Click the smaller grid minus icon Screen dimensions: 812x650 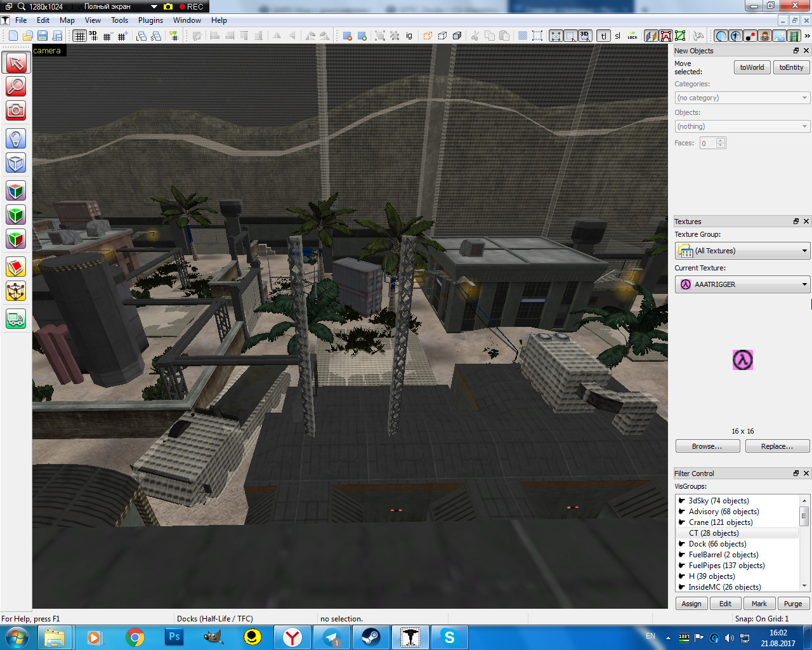click(x=107, y=36)
